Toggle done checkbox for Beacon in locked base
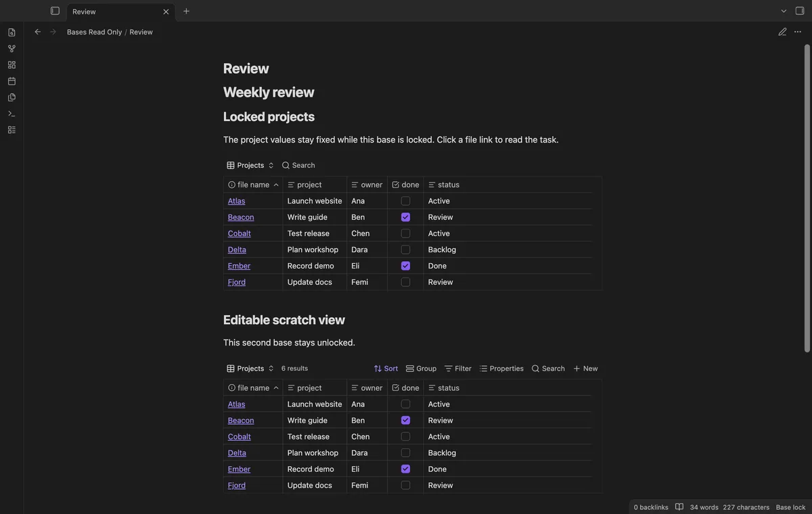The width and height of the screenshot is (812, 514). (405, 217)
